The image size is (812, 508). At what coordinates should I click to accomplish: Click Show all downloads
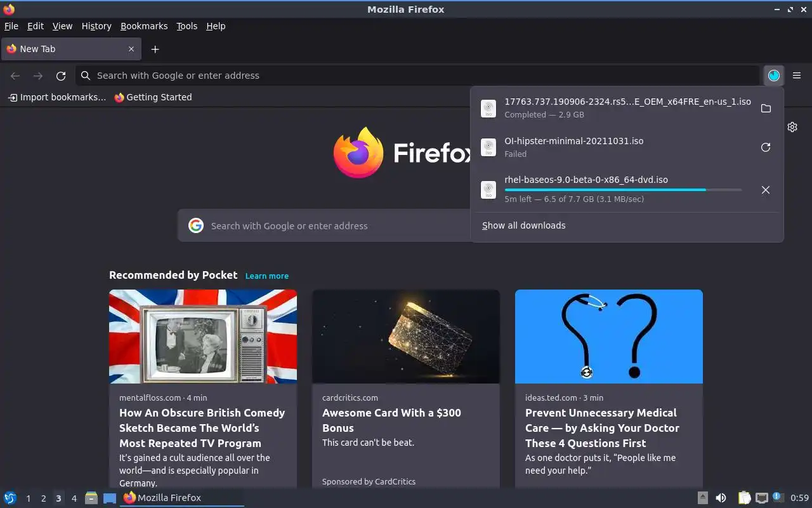(x=523, y=225)
